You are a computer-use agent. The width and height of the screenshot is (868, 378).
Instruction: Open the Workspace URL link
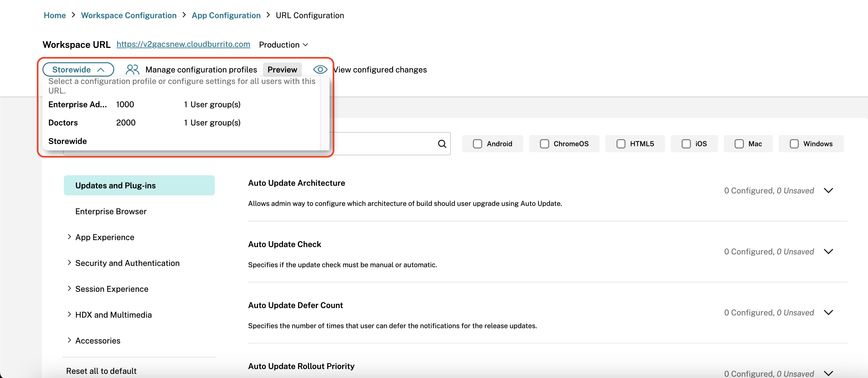(183, 44)
